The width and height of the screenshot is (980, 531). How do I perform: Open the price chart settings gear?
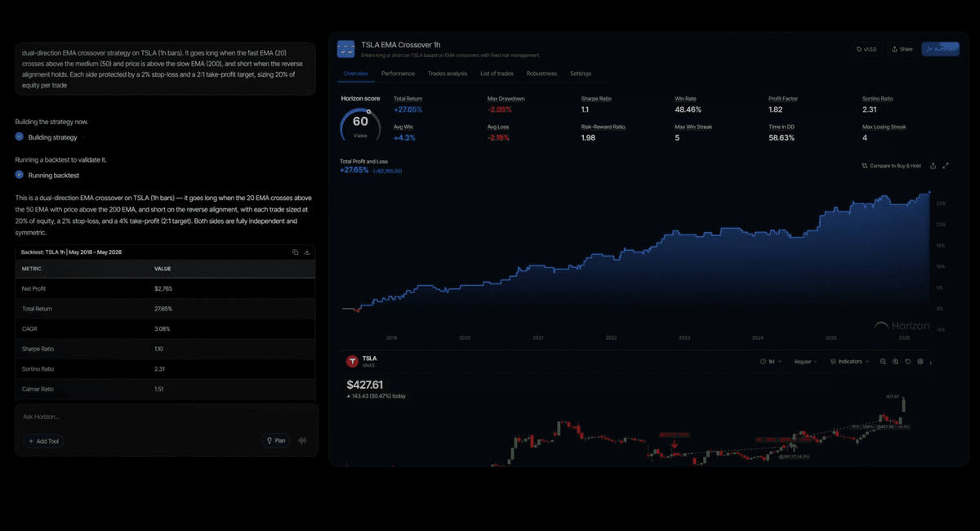click(920, 361)
